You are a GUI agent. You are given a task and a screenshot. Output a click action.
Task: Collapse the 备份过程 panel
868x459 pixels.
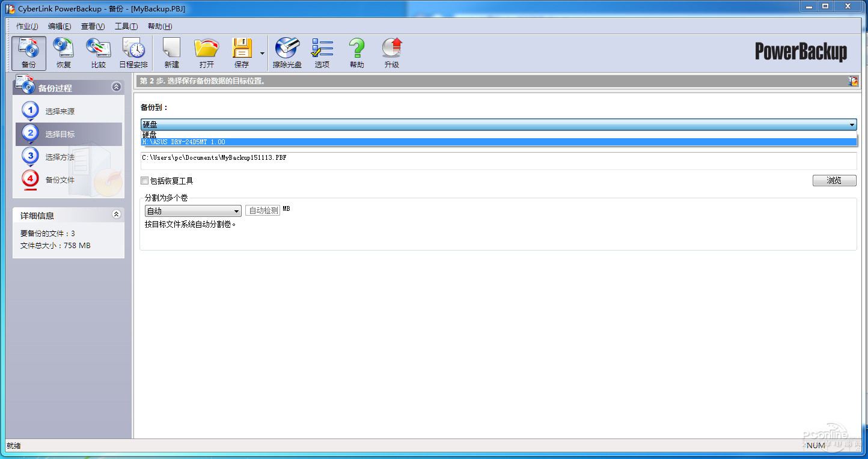(117, 87)
